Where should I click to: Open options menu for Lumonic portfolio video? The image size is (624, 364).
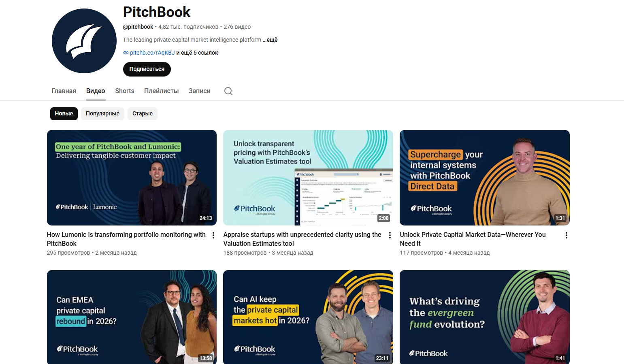(213, 235)
